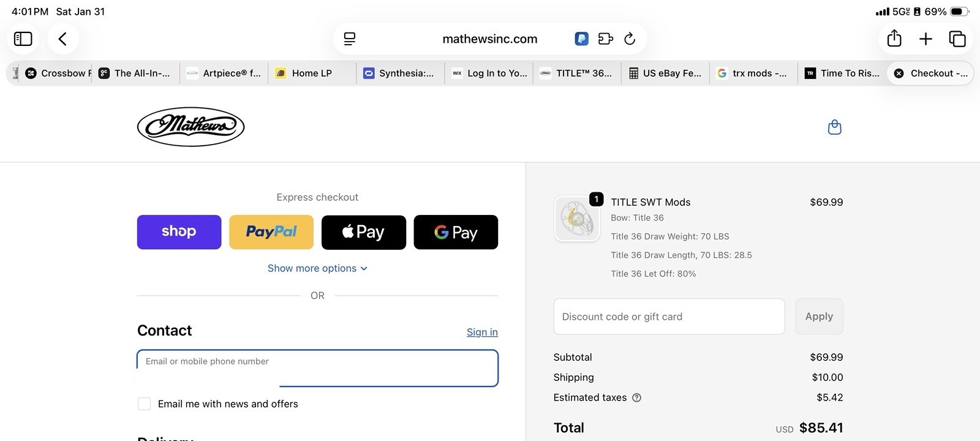Enable Email me with news and offers
The image size is (980, 441).
(x=145, y=404)
